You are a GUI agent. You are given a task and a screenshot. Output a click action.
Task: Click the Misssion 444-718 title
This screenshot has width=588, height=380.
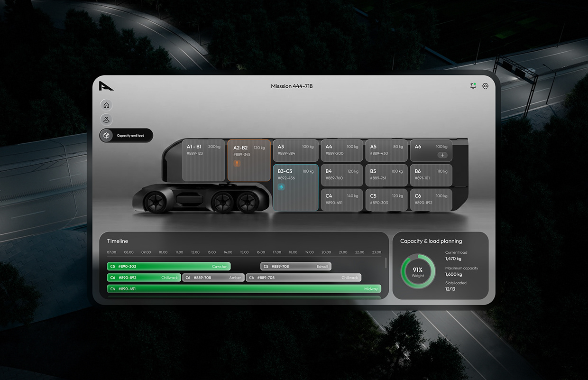[292, 86]
